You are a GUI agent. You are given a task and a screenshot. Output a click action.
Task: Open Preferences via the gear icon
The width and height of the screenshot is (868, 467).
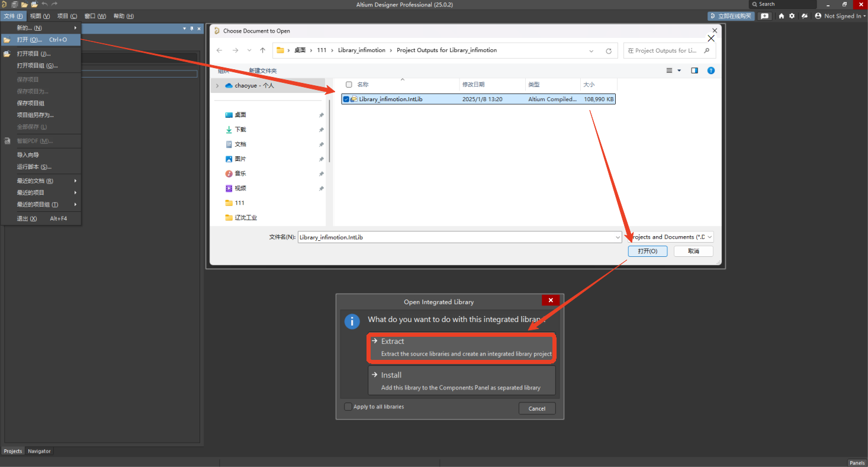(792, 16)
